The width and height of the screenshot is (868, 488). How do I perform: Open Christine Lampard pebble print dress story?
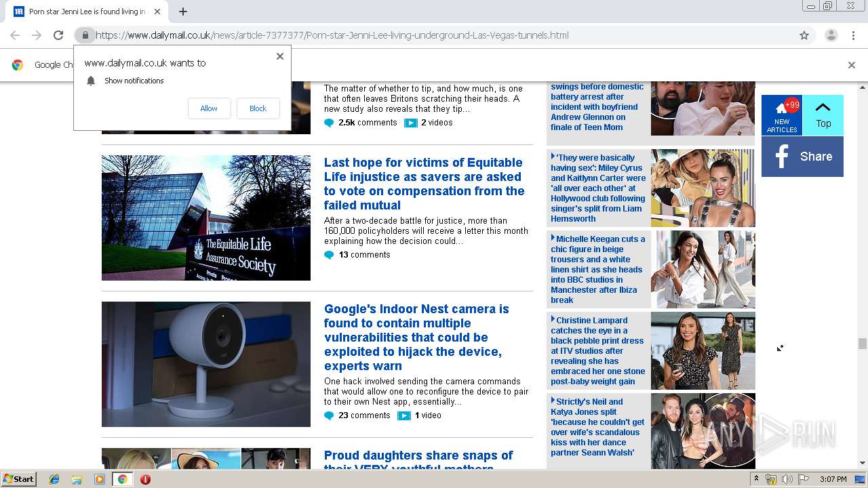click(598, 350)
